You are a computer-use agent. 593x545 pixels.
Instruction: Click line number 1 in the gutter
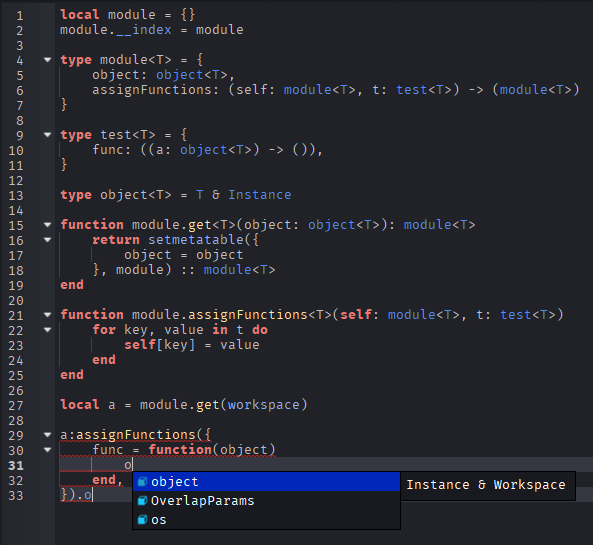pyautogui.click(x=20, y=16)
